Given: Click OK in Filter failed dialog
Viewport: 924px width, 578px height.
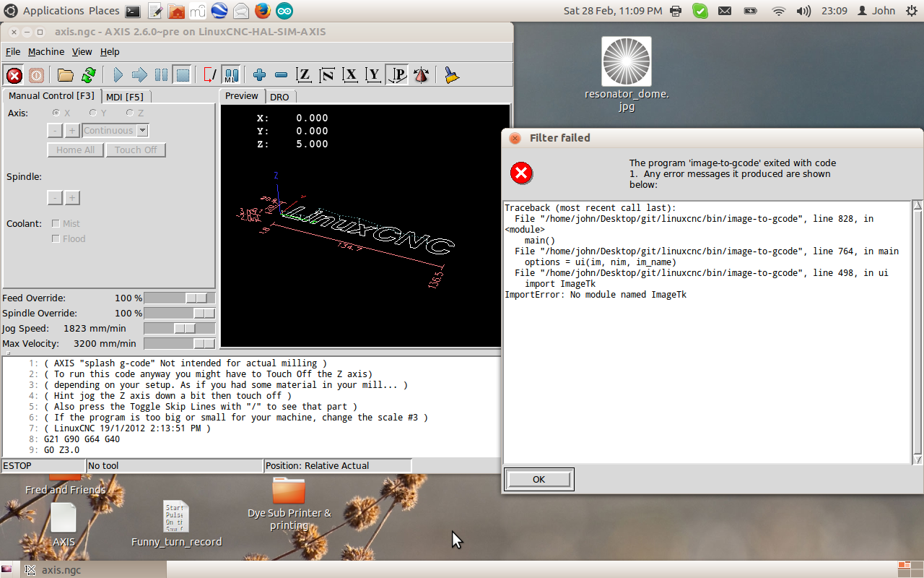Looking at the screenshot, I should click(539, 479).
